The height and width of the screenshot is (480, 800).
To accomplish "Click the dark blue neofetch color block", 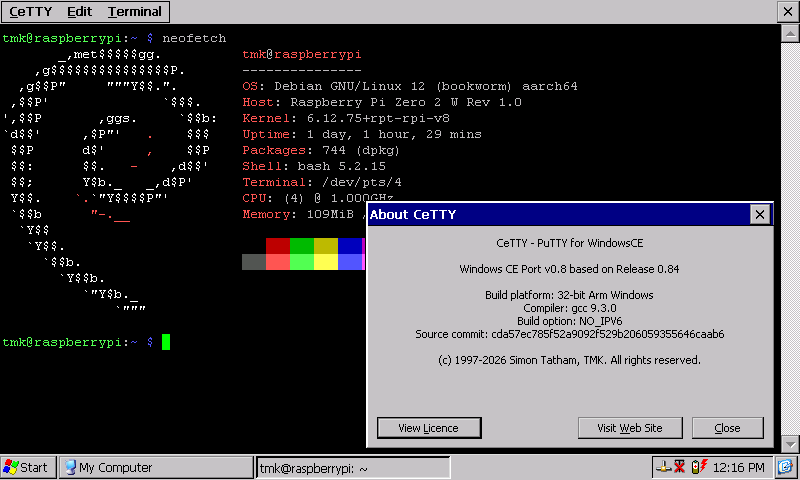I will click(x=349, y=246).
